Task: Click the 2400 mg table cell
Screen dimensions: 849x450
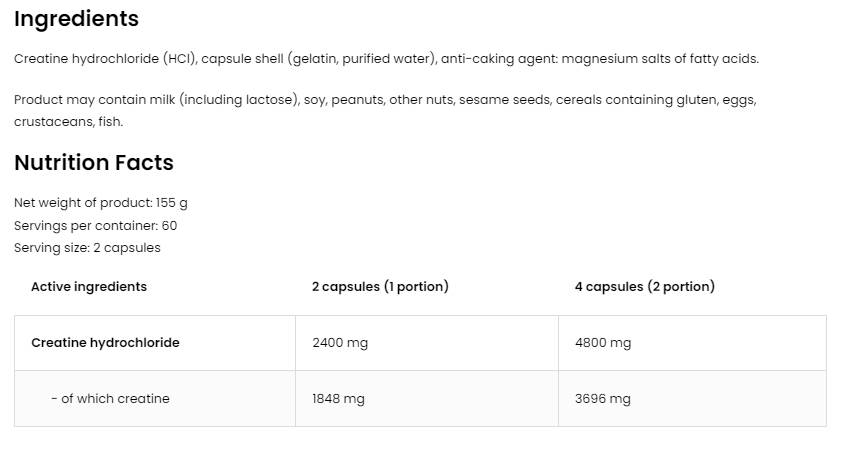Action: (340, 343)
